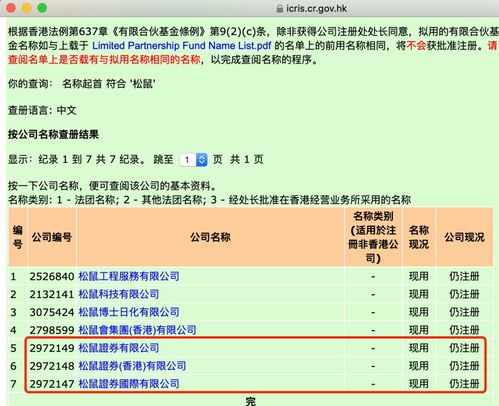Click the 名称现况 column header

[419, 237]
